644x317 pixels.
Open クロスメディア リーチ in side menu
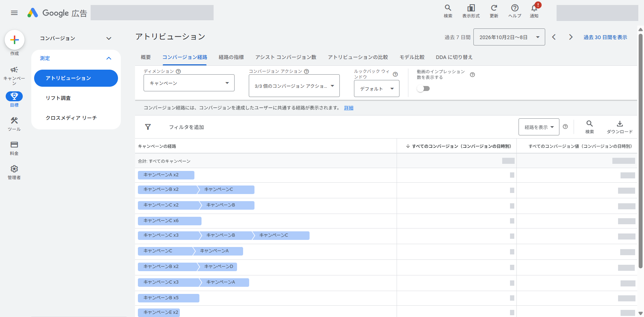pyautogui.click(x=76, y=118)
